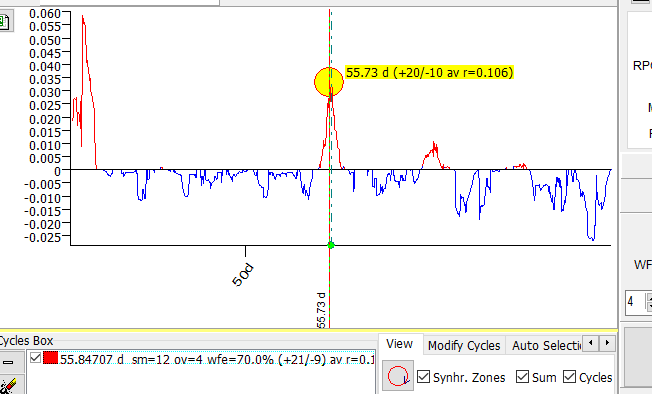Click the -0.025 y-axis label
Screen dimensions: 652x394
(x=42, y=237)
